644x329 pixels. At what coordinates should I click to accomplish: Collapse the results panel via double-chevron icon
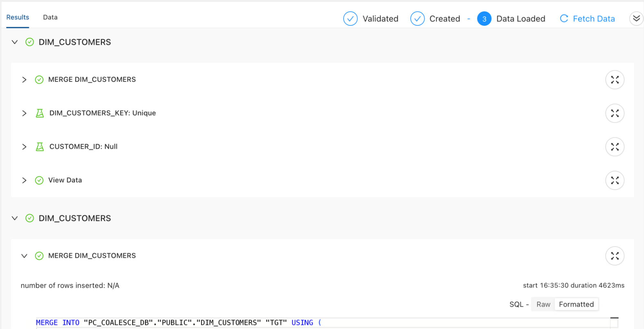point(636,18)
